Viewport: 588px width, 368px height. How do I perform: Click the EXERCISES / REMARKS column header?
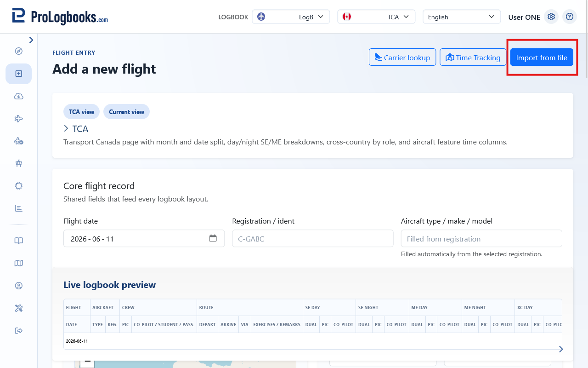point(277,324)
